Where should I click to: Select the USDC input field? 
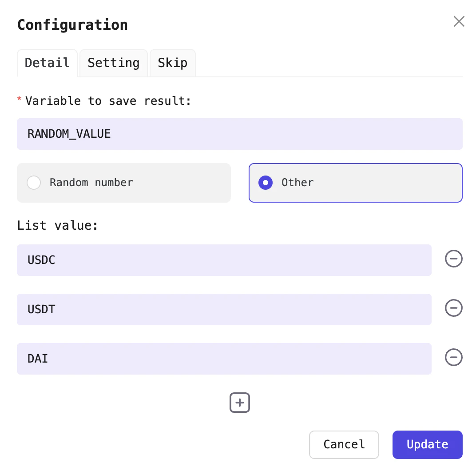[224, 260]
